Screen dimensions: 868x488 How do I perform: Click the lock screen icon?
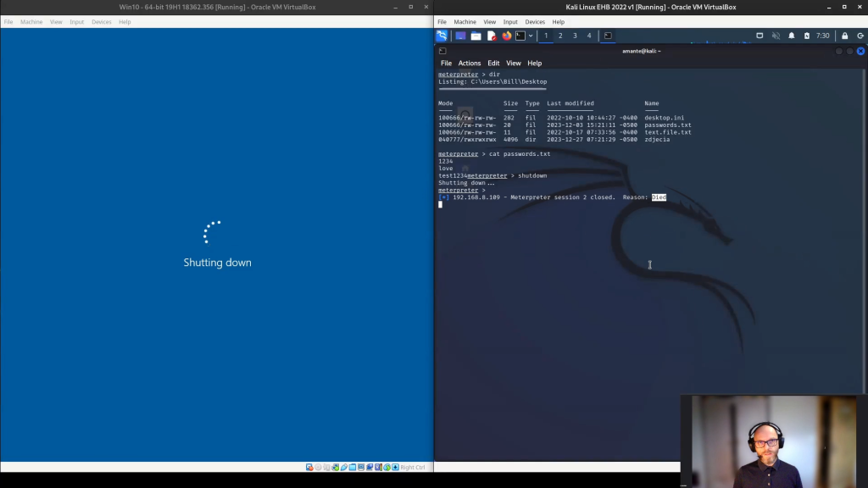844,36
